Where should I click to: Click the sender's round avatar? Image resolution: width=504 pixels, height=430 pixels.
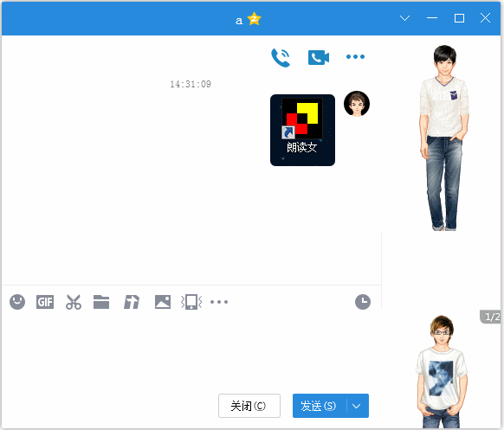(x=357, y=104)
